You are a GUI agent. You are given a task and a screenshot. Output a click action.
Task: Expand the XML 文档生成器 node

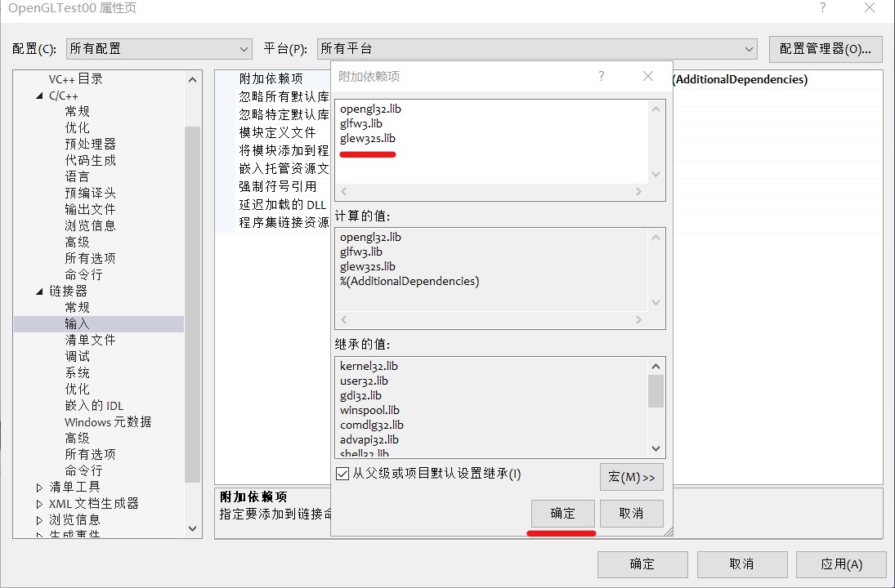(38, 503)
